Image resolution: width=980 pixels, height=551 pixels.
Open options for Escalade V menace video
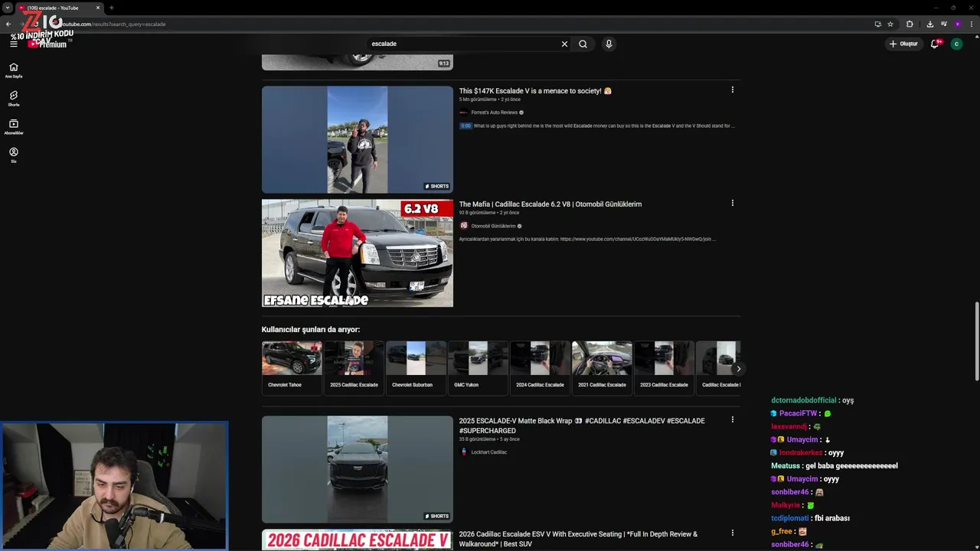(732, 90)
